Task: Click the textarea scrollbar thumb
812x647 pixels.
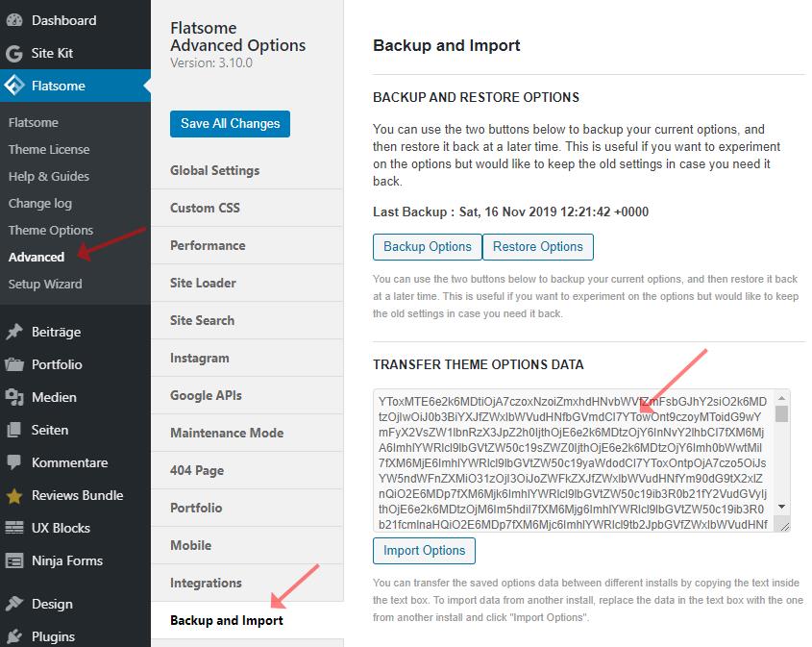Action: point(782,414)
